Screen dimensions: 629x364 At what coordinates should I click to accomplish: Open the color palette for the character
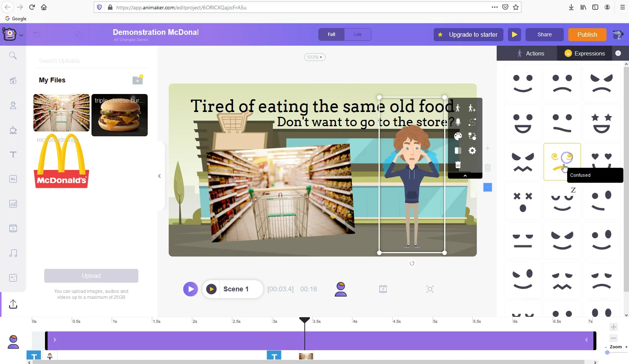click(457, 136)
